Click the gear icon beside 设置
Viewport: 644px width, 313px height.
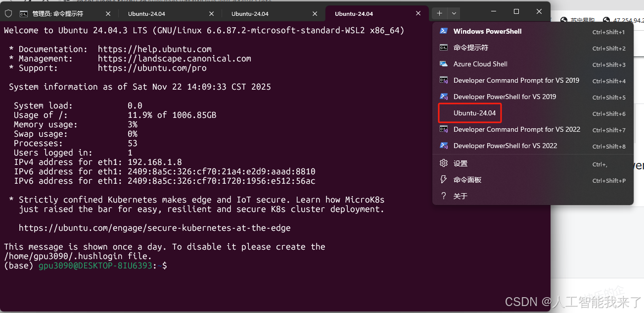point(444,163)
